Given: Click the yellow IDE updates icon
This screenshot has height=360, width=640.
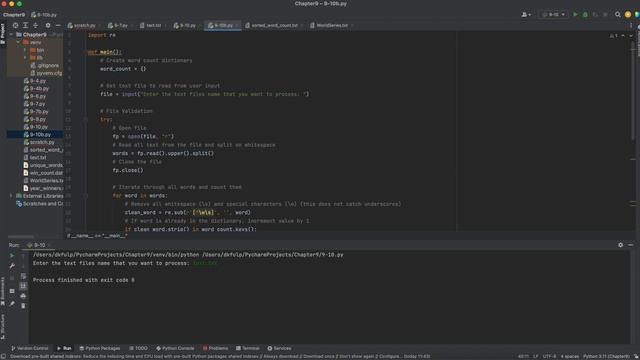Looking at the screenshot, I should pyautogui.click(x=628, y=15).
